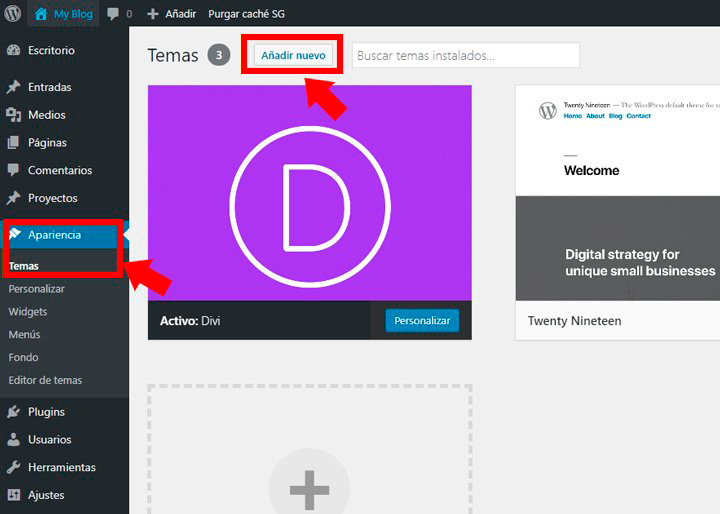Click Añadir in the admin bar
Viewport: 720px width, 514px height.
[180, 14]
